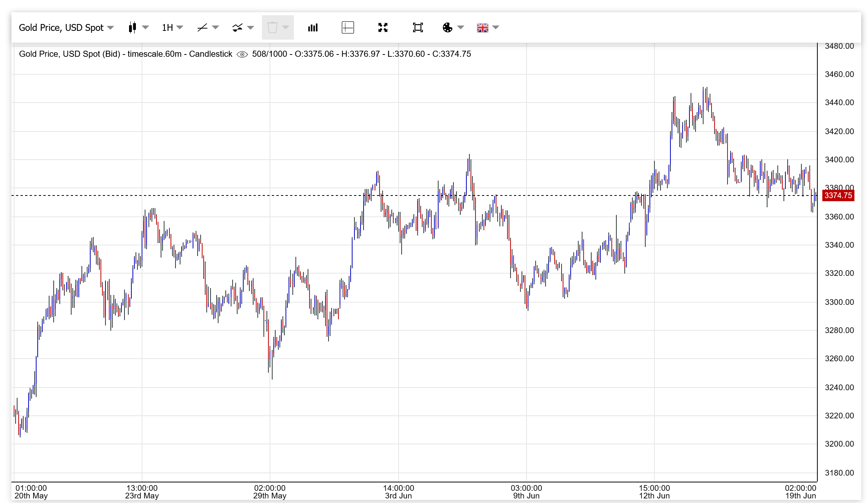Expand the arrow beside the indicators icon
868x503 pixels.
[251, 27]
